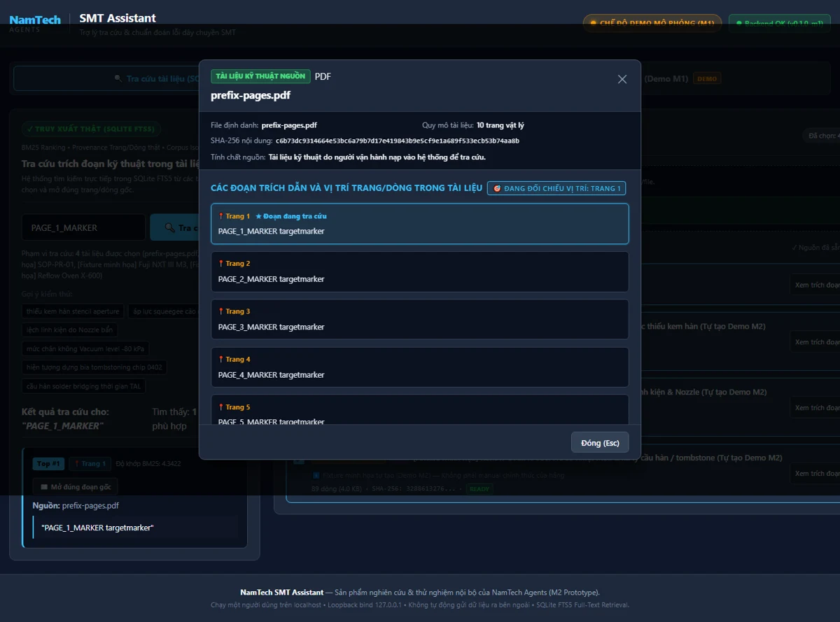
Task: Click the pin icon beside Trang 5
Action: 221,407
